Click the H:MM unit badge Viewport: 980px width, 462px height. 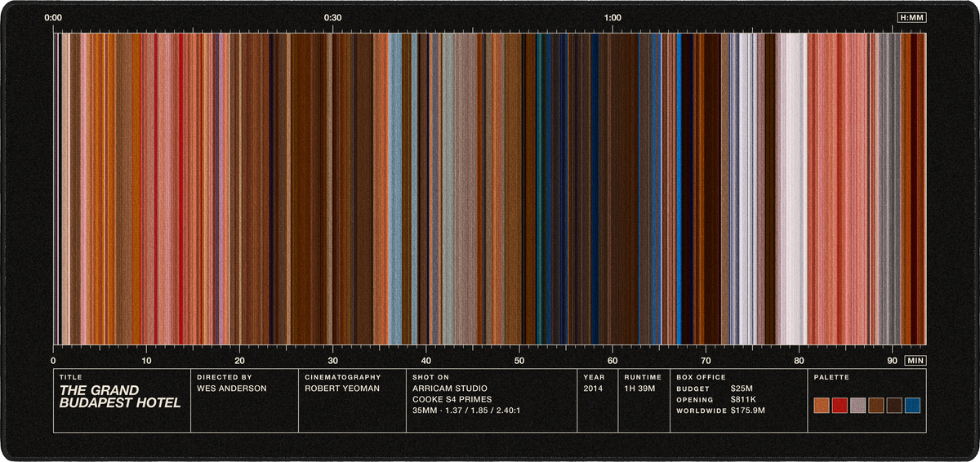tap(911, 17)
